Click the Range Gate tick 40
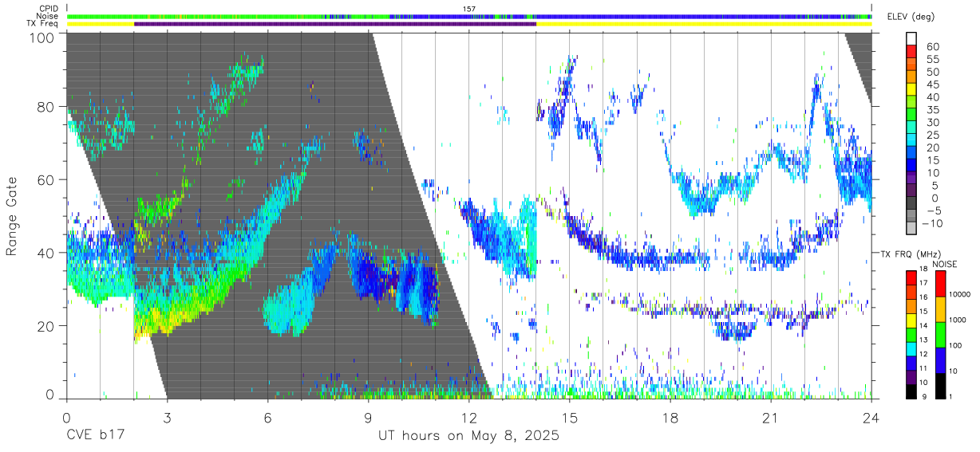This screenshot has height=452, width=980. coord(46,253)
